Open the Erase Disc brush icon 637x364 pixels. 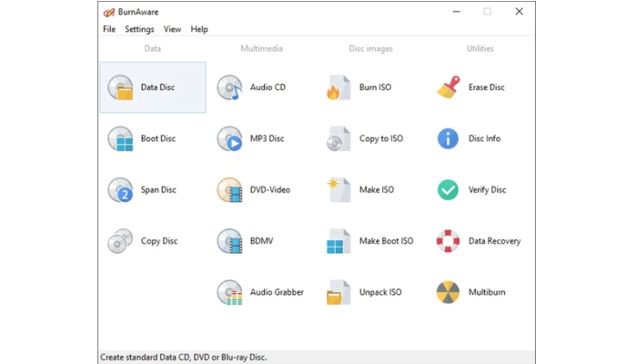point(448,88)
